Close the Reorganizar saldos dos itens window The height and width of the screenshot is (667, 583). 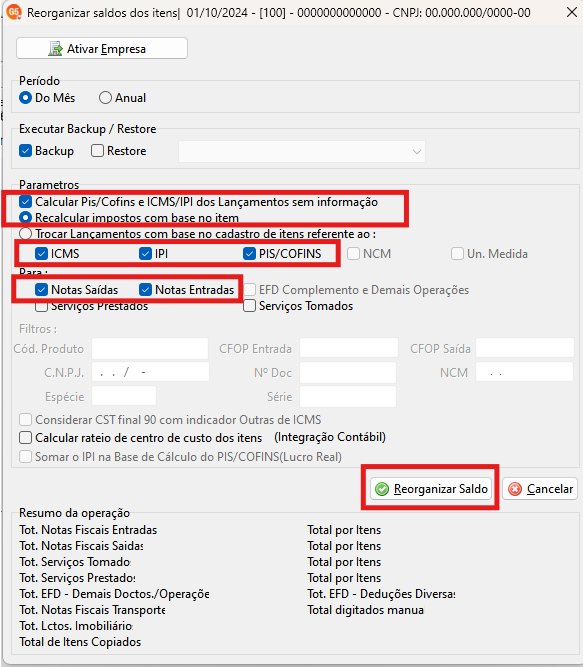(x=572, y=12)
